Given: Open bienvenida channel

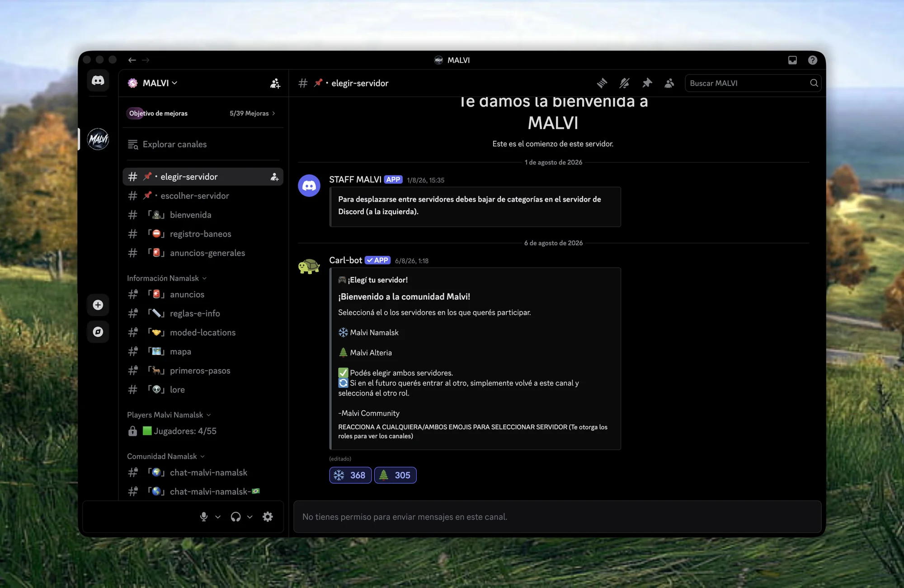Looking at the screenshot, I should [x=203, y=215].
